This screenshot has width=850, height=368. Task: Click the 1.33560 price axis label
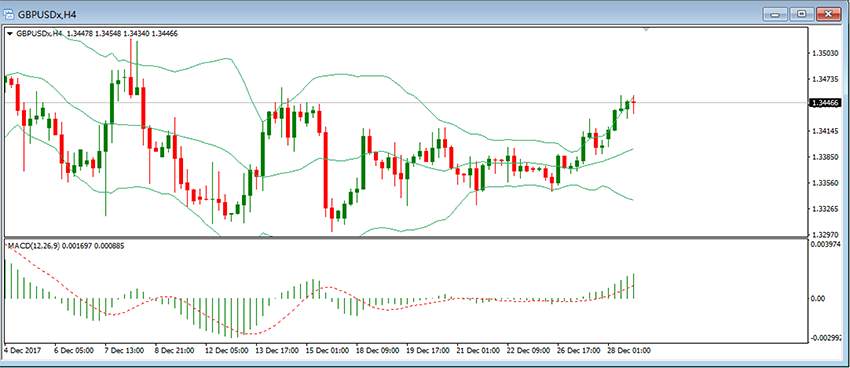coord(825,183)
